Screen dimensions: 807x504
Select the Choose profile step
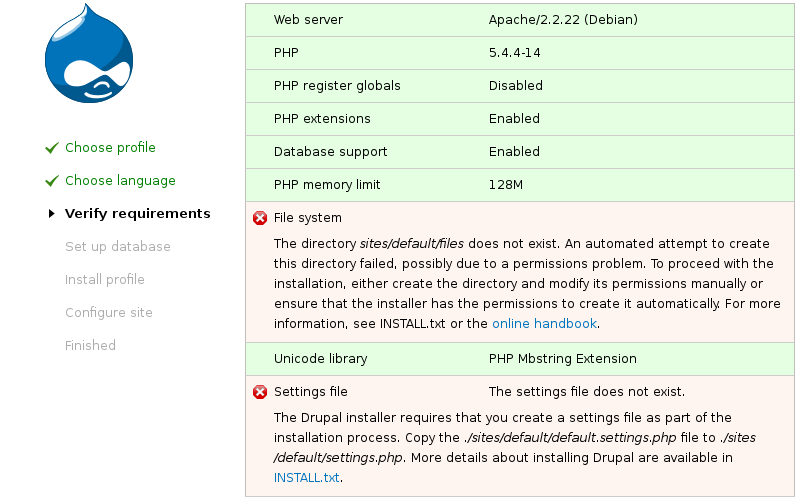110,148
